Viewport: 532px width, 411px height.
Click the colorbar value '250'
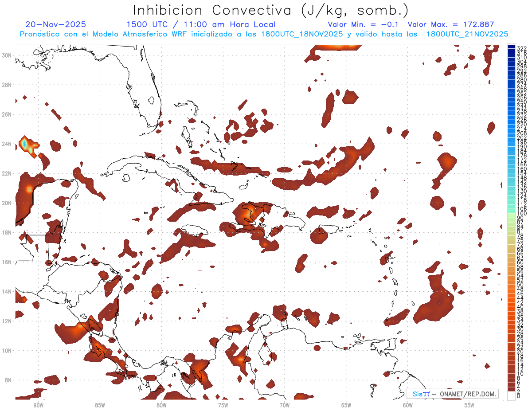[x=521, y=102]
